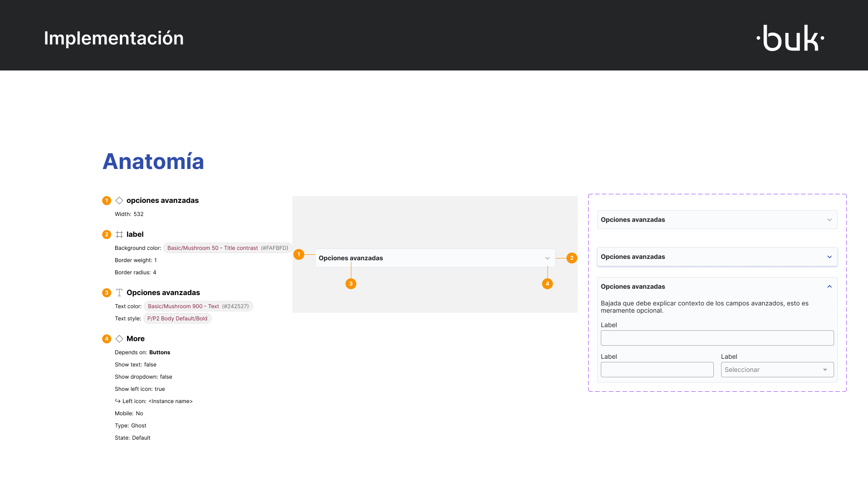The width and height of the screenshot is (868, 488).
Task: Click the orange marker 3 below the component
Action: point(351,283)
